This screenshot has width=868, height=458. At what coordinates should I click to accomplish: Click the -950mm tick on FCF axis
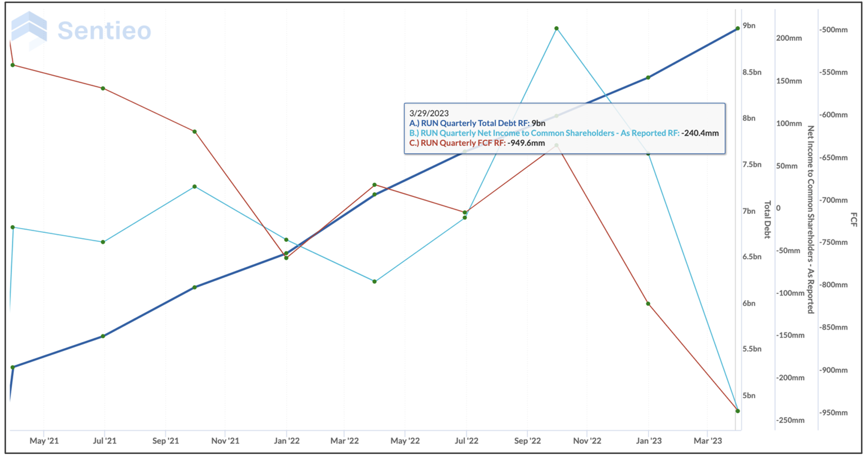click(833, 413)
